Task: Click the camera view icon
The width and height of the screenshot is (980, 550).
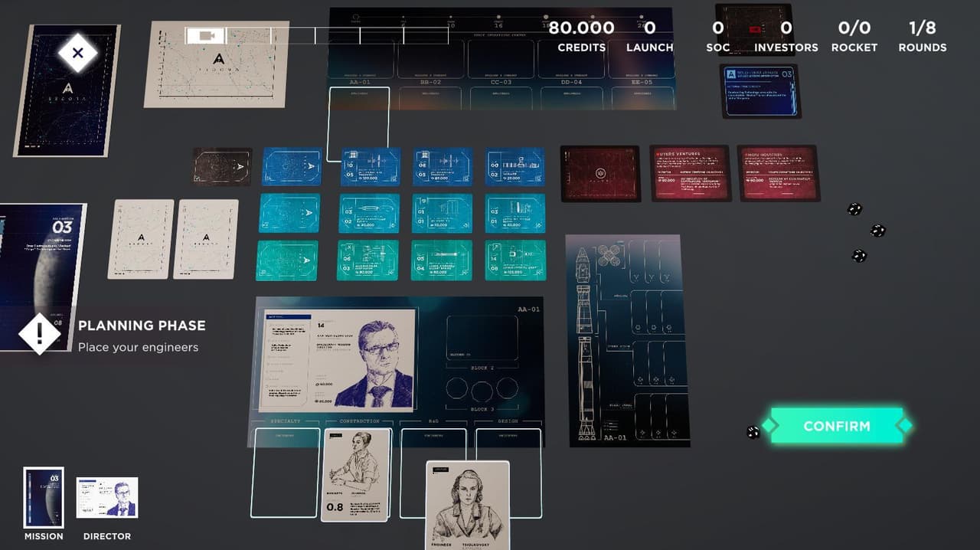Action: pyautogui.click(x=206, y=35)
